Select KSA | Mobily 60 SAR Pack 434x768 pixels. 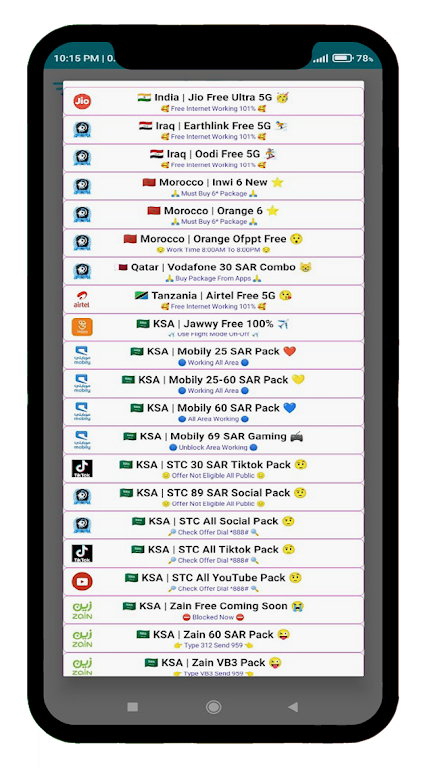(214, 412)
